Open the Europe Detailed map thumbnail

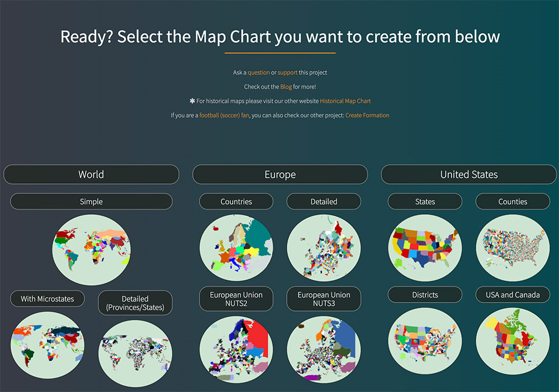point(324,248)
